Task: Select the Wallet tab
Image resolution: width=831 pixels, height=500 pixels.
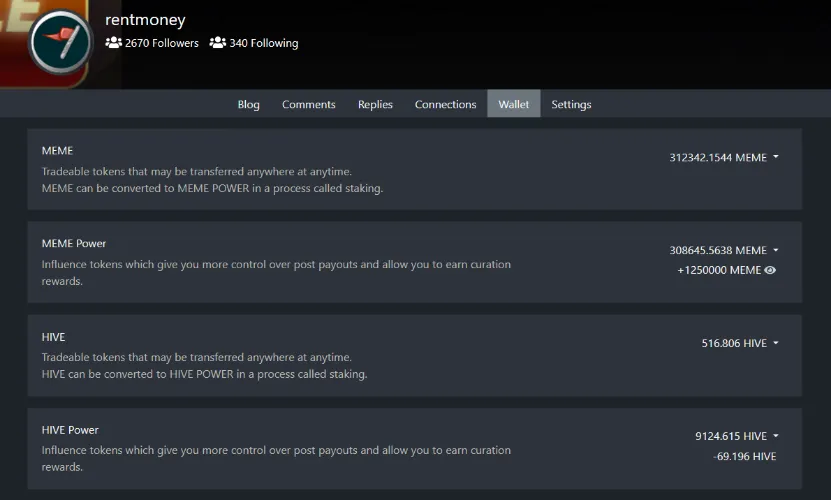Action: tap(514, 103)
